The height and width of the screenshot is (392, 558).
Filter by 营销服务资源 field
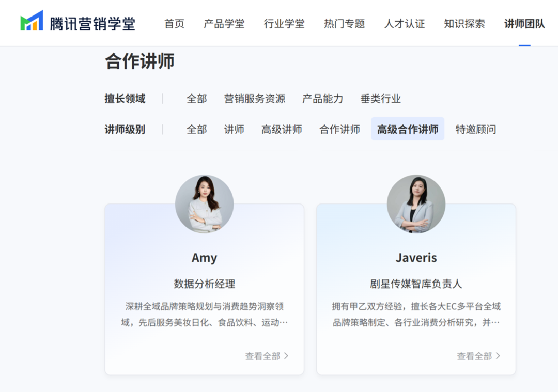(x=255, y=99)
